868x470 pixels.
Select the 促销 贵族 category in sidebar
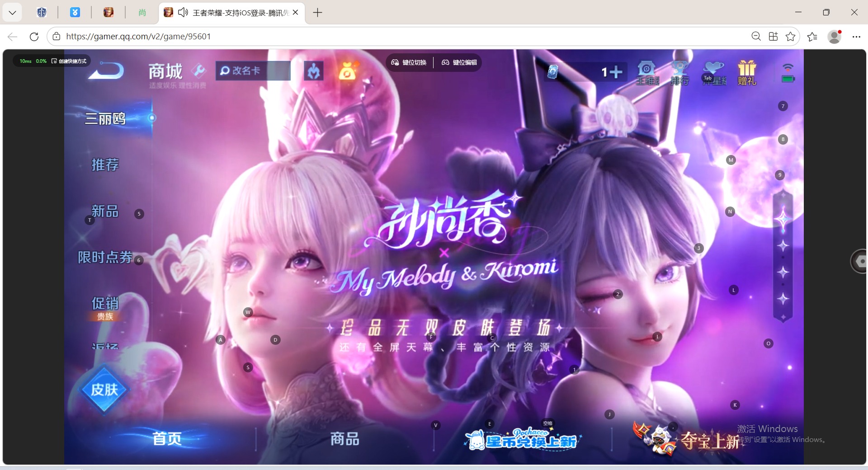point(105,308)
